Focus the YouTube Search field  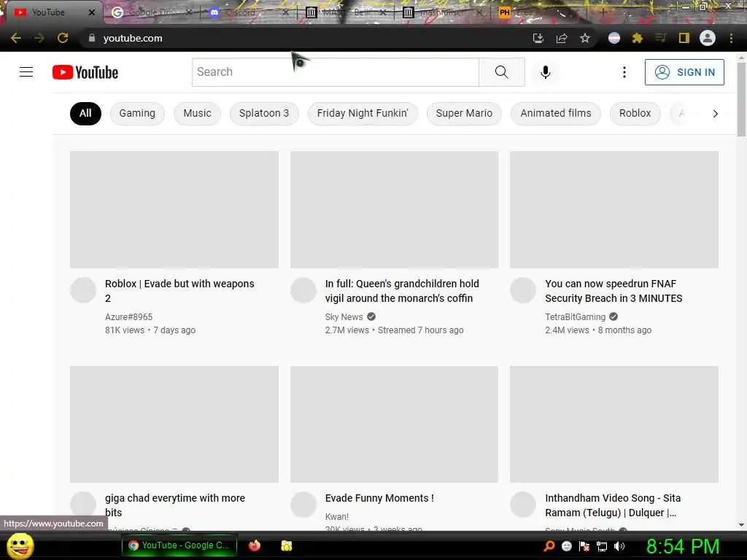(x=336, y=72)
